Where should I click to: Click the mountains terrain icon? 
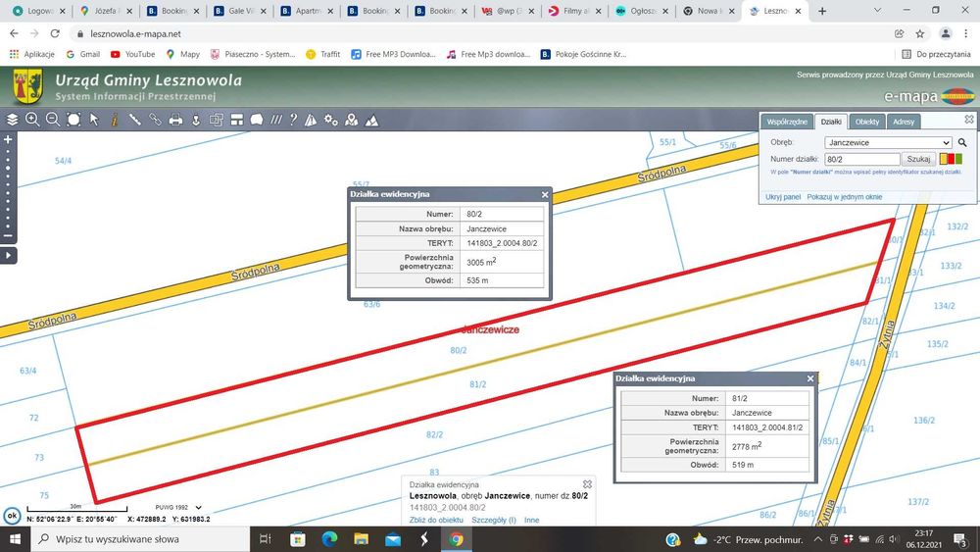(x=371, y=120)
